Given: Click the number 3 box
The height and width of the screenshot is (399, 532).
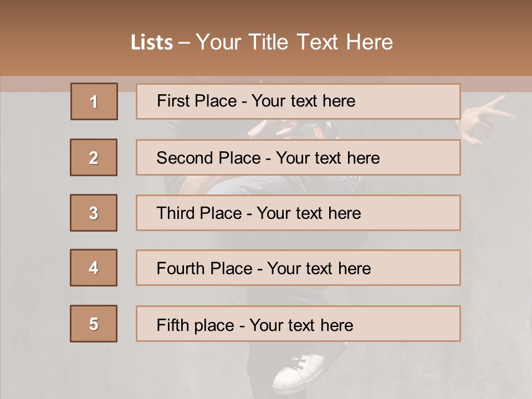Looking at the screenshot, I should click(94, 213).
